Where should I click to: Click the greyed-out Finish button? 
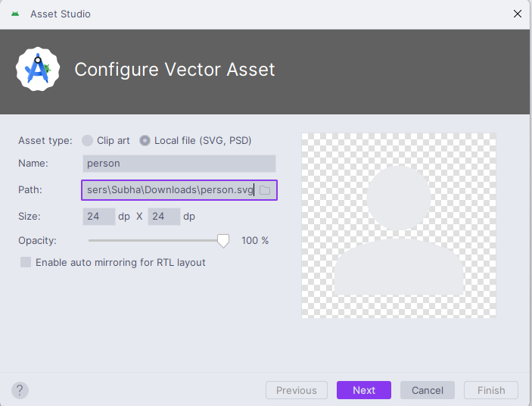coord(491,390)
